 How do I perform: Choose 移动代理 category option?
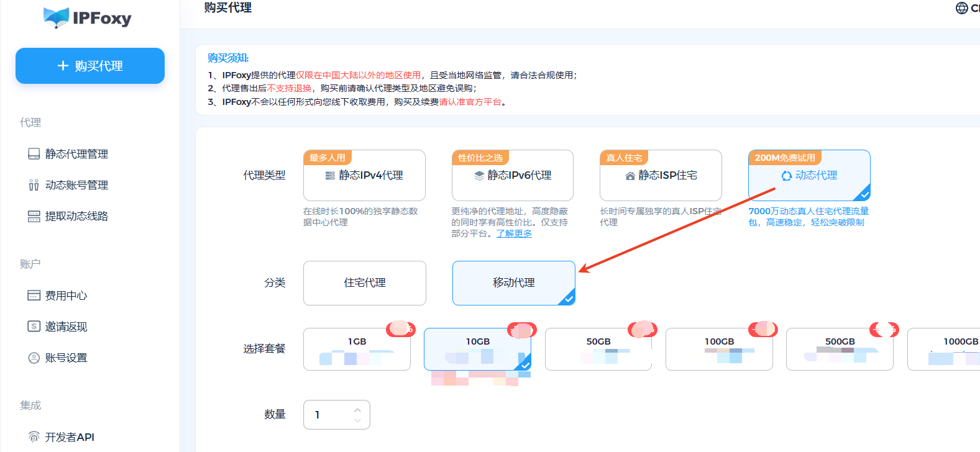pyautogui.click(x=514, y=283)
